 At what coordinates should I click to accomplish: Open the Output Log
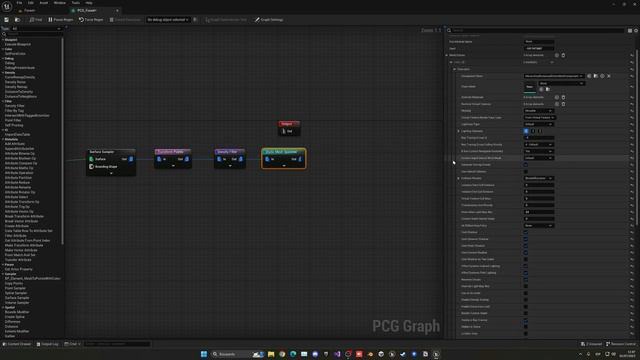click(x=48, y=344)
